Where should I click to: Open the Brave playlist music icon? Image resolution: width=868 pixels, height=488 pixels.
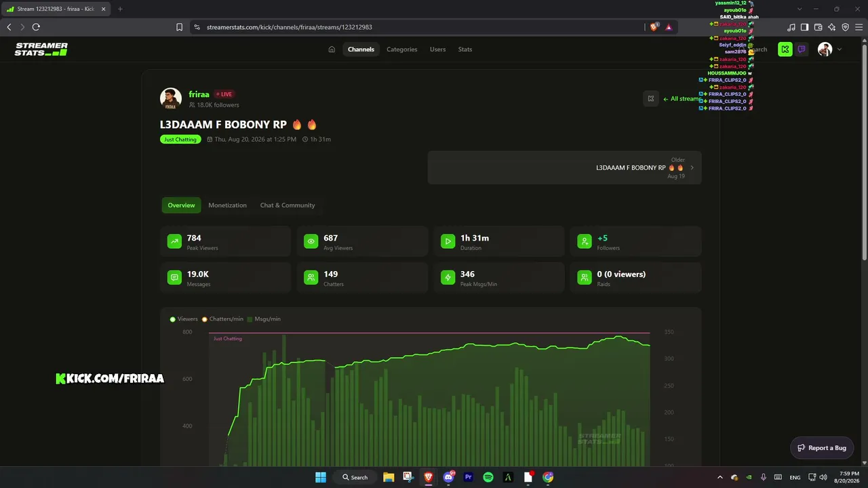(791, 27)
